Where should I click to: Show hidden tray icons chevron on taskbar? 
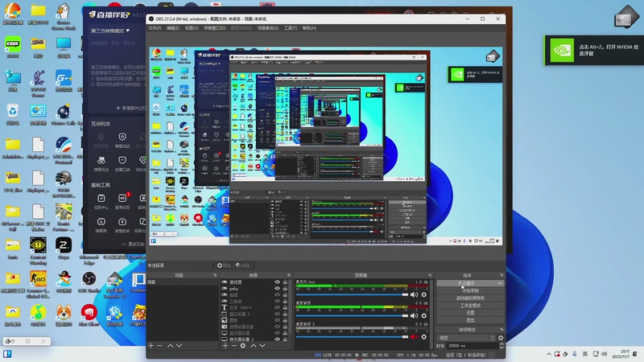click(549, 354)
